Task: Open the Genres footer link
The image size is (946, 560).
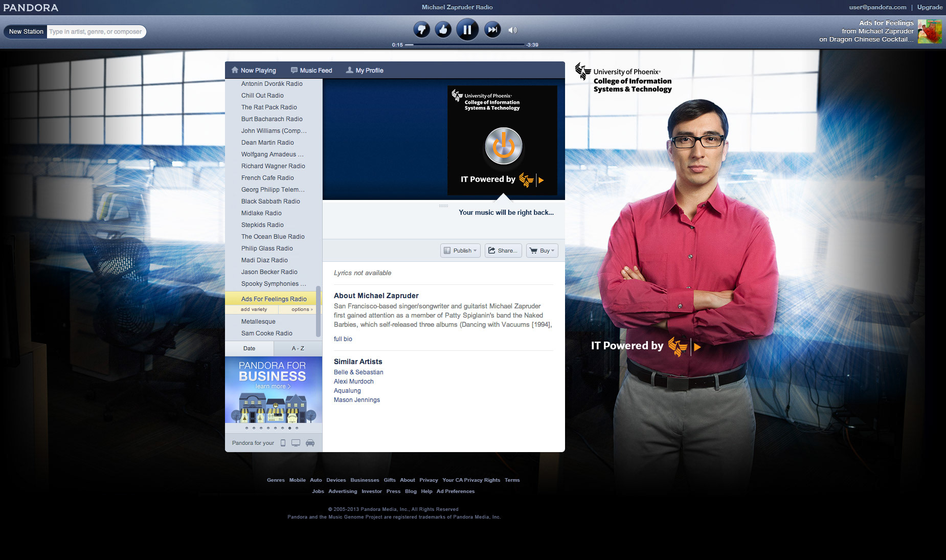Action: pos(276,480)
